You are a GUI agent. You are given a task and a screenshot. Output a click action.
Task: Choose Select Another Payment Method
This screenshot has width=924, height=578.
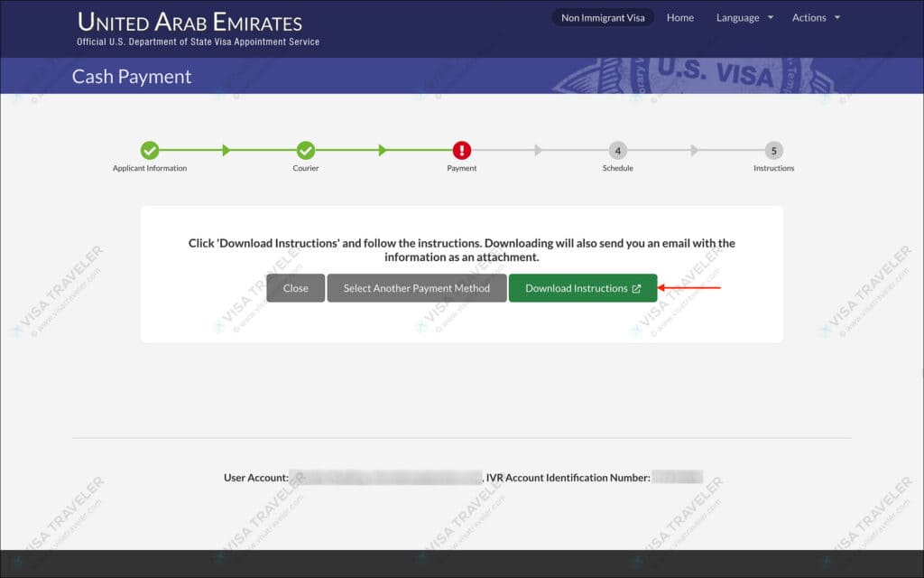pos(417,288)
